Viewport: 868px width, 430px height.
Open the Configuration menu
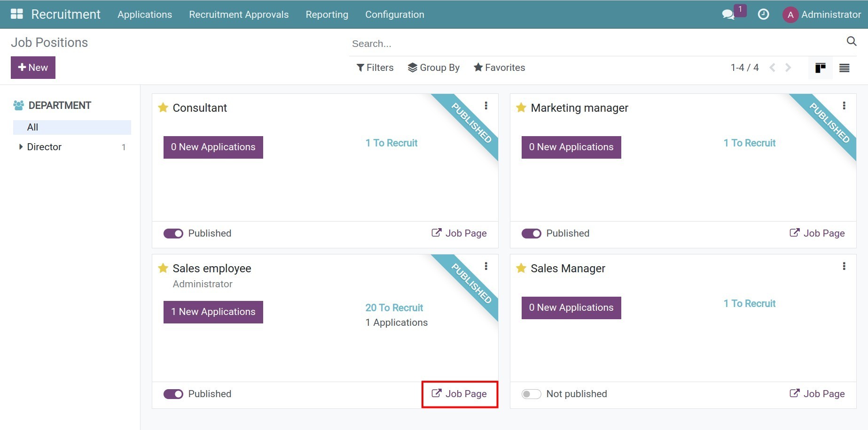point(394,15)
